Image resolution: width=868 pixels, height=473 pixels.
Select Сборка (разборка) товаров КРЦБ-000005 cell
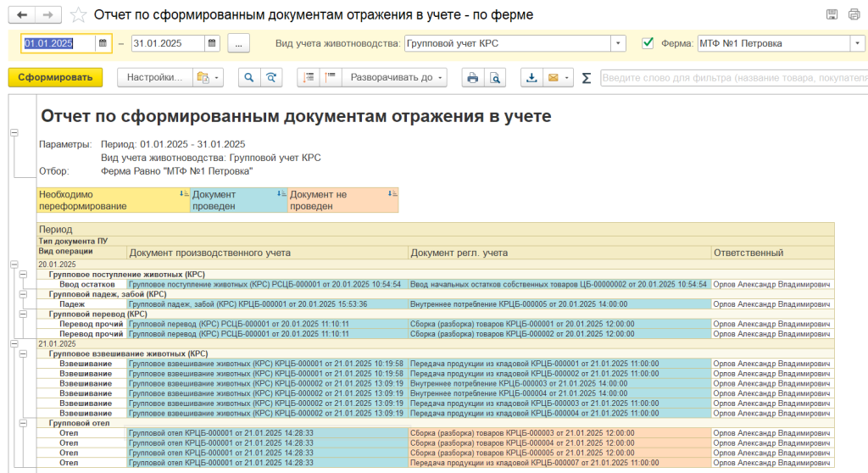click(559, 453)
